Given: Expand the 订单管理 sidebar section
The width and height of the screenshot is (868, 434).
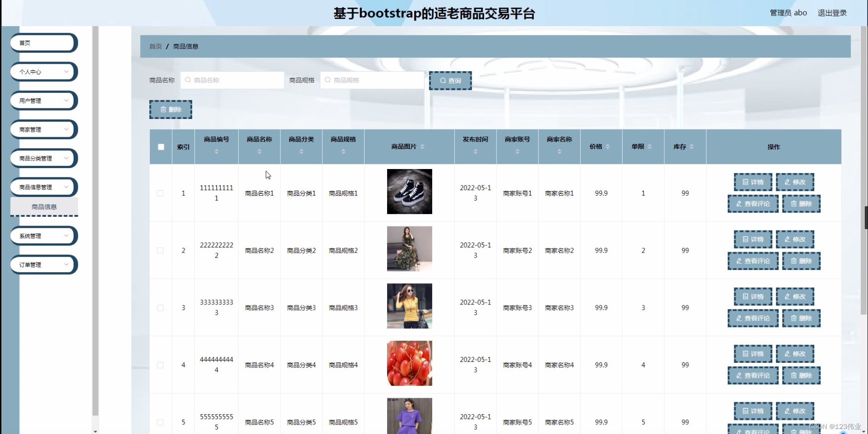Looking at the screenshot, I should (x=43, y=265).
